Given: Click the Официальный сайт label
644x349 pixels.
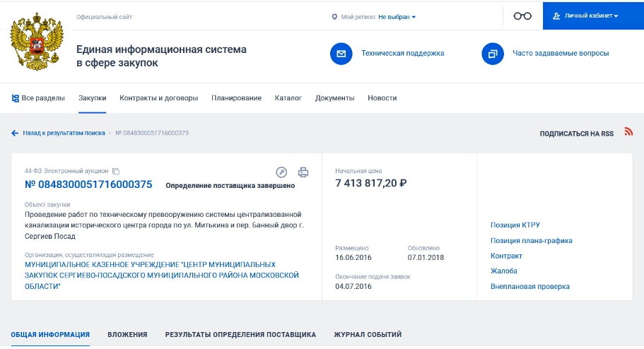Looking at the screenshot, I should point(105,17).
